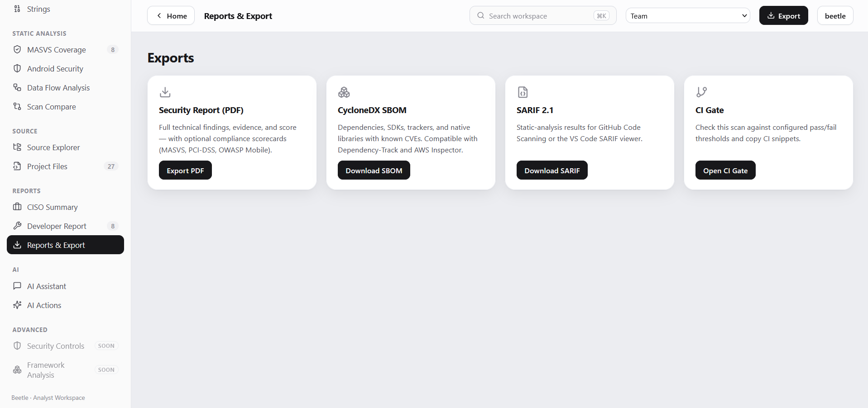
Task: Click the Developer Report wrench icon
Action: (x=17, y=226)
